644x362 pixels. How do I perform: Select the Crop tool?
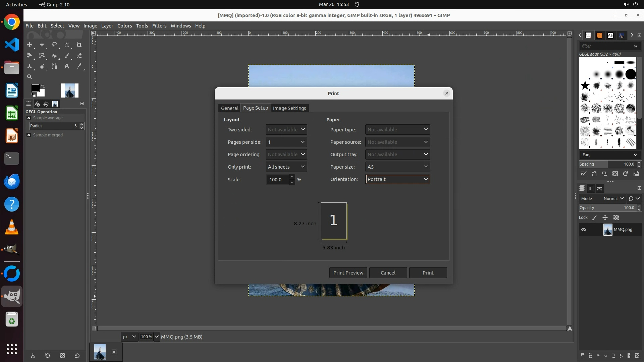79,45
